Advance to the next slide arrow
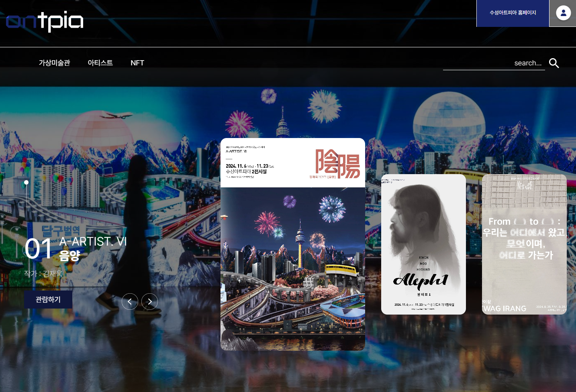576x392 pixels. tap(149, 301)
